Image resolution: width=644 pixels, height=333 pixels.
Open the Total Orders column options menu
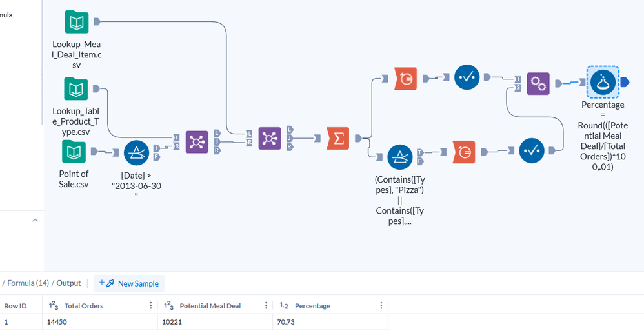[151, 306]
